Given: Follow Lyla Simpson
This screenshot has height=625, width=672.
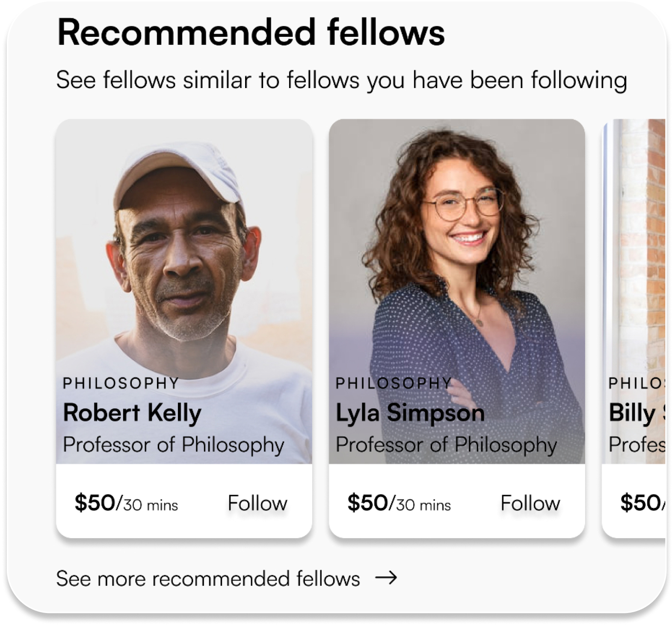Looking at the screenshot, I should pos(530,503).
